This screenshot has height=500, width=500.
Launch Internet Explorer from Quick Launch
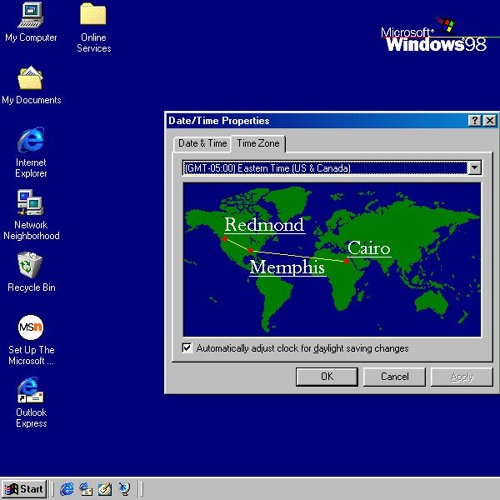point(67,489)
